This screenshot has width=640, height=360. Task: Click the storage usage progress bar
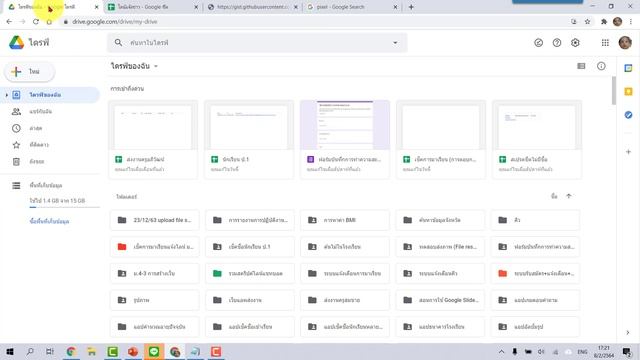[64, 207]
